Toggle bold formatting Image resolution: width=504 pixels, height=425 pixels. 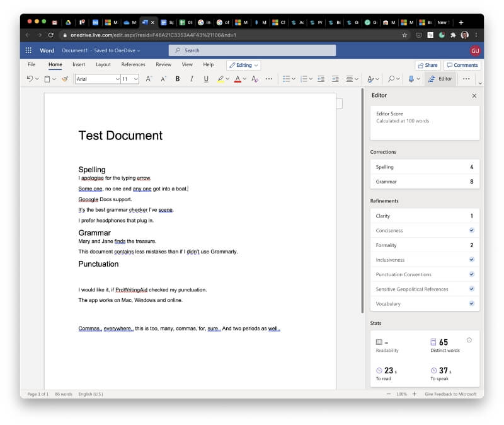tap(178, 79)
